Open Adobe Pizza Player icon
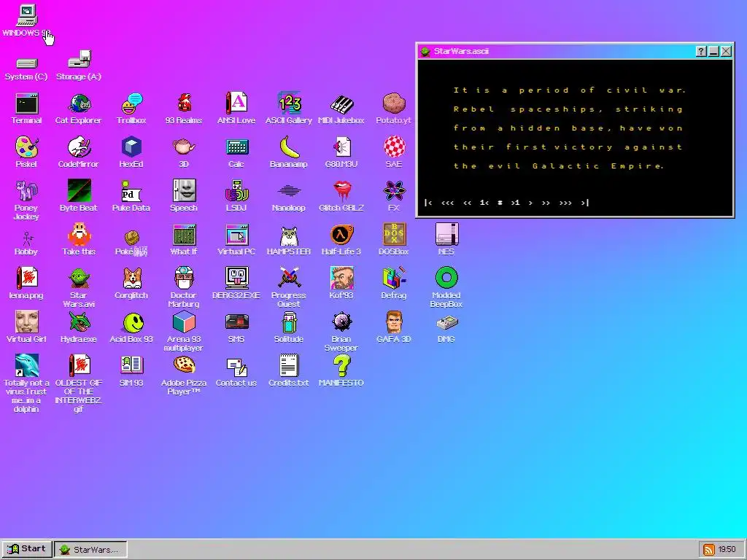This screenshot has height=560, width=747. click(x=184, y=376)
